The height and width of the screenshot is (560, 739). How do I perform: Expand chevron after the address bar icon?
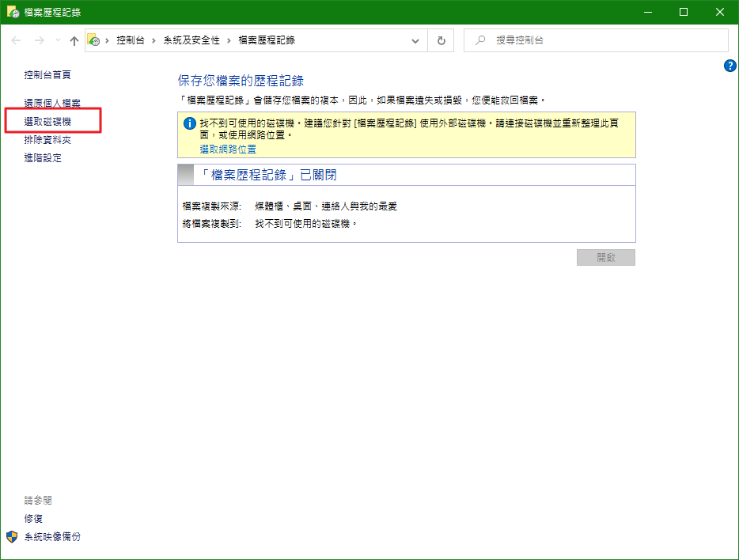click(108, 40)
